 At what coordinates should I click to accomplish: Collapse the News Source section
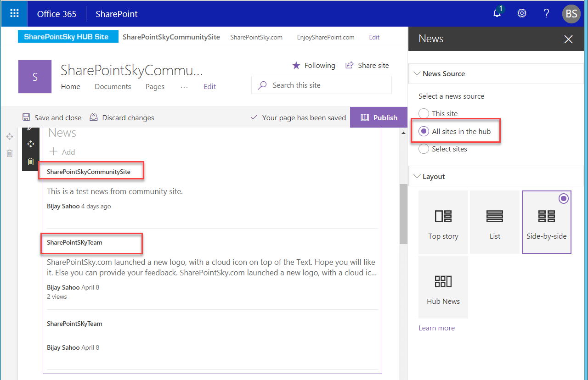click(x=417, y=73)
